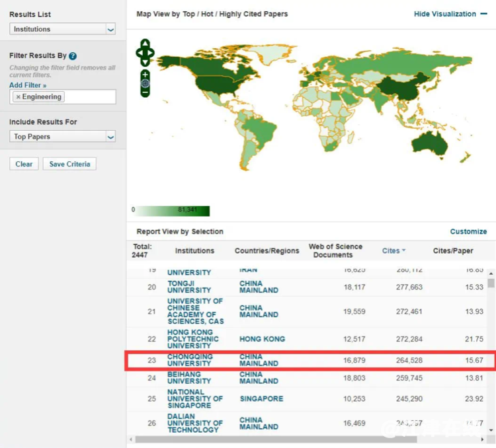Reset map to world view globe icon

pyautogui.click(x=145, y=84)
